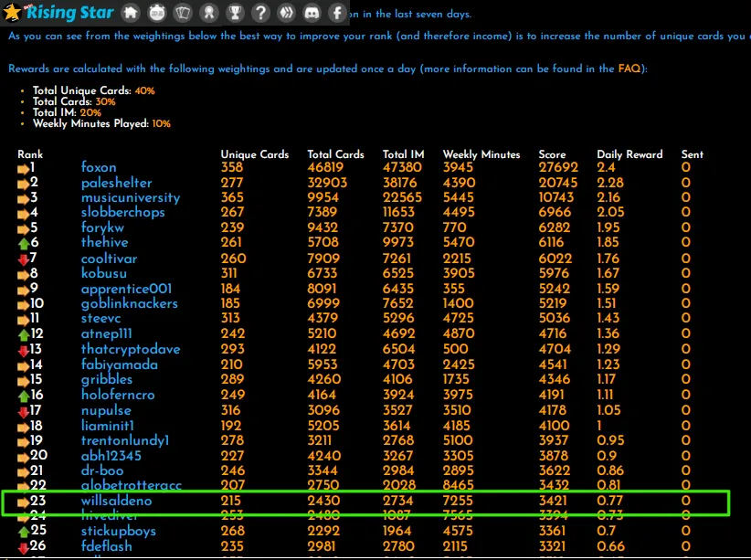Click the red down arrow beside rank 17

tap(24, 412)
